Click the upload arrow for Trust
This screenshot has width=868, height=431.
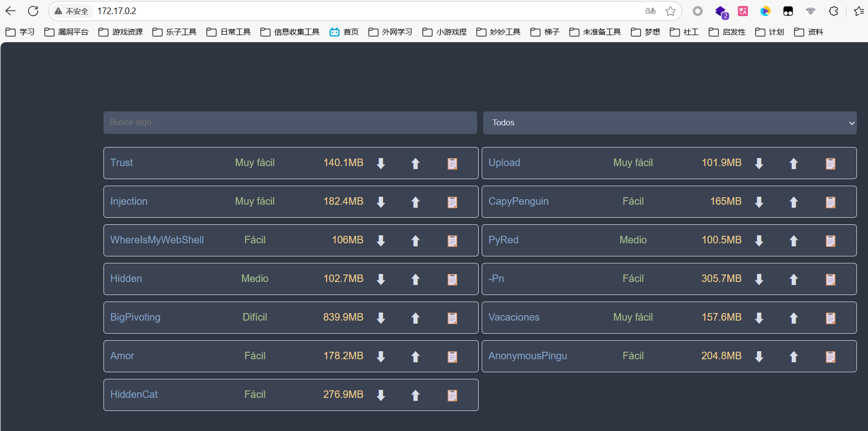[415, 164]
